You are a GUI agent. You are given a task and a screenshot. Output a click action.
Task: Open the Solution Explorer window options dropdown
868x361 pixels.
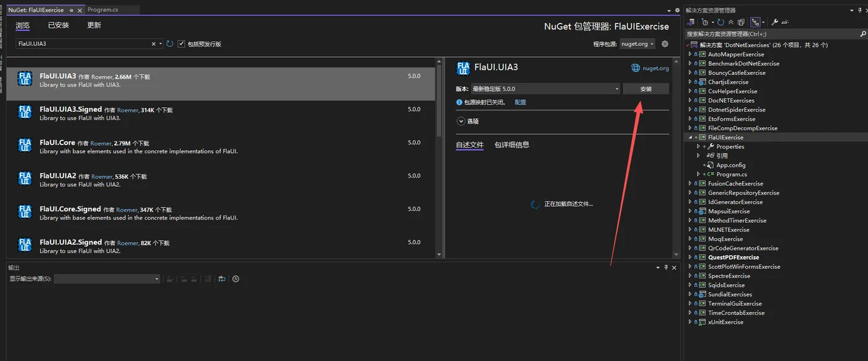[x=851, y=11]
